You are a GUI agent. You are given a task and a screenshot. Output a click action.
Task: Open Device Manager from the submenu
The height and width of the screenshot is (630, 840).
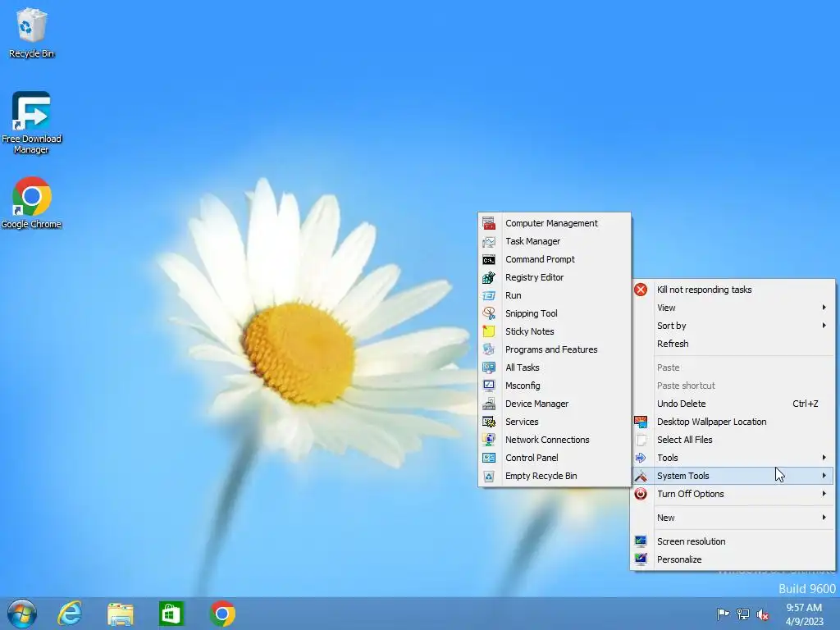tap(555, 404)
